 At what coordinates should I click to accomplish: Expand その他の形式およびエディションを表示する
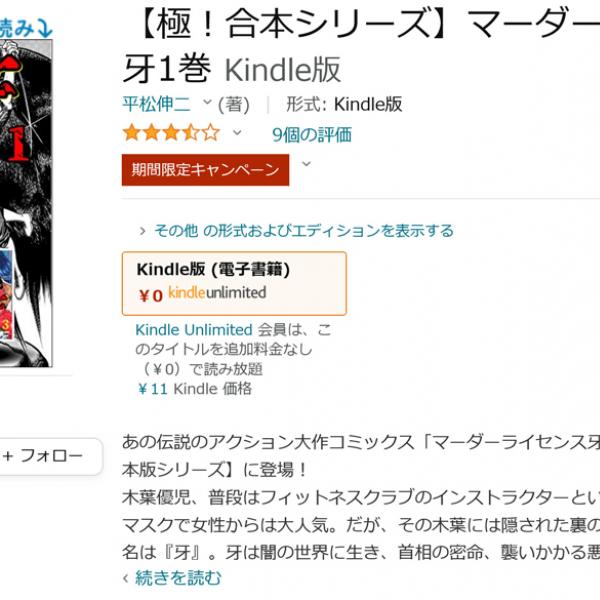point(304,231)
